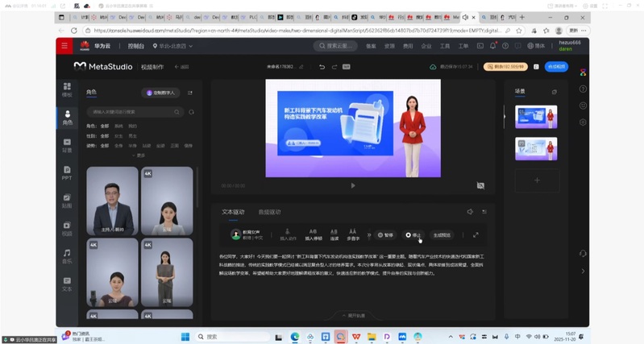The height and width of the screenshot is (344, 644).
Task: Open the 文本 text panel in sidebar
Action: point(67,284)
